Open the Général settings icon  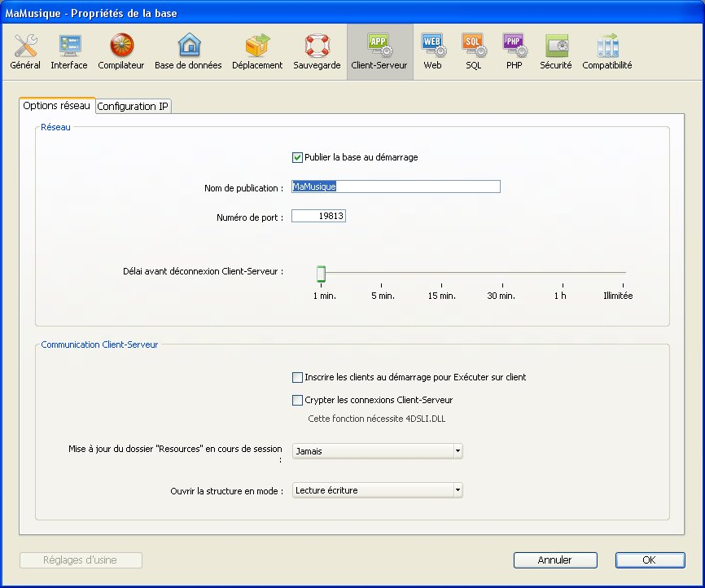point(25,51)
